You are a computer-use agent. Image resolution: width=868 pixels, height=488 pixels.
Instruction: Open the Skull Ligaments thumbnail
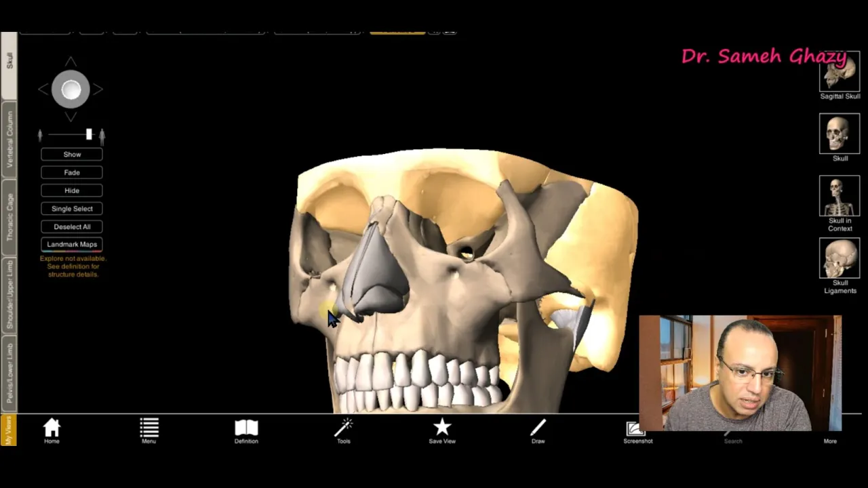(x=840, y=266)
